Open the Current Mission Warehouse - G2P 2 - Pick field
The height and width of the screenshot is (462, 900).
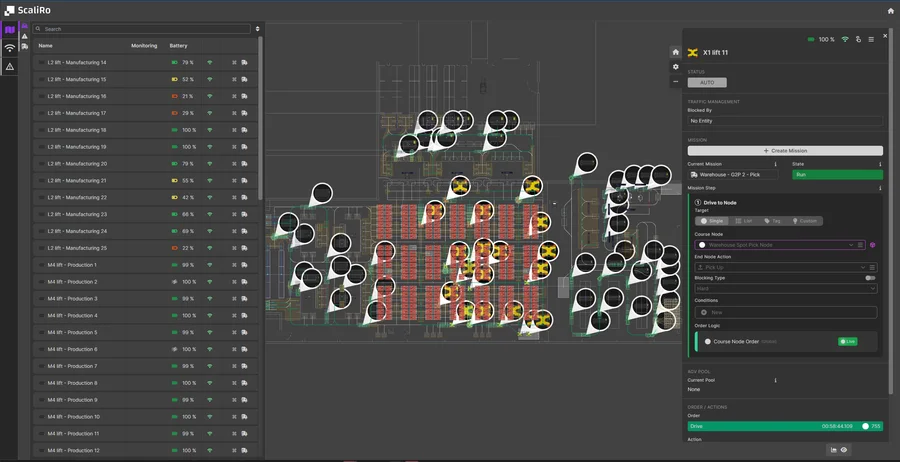[x=733, y=174]
